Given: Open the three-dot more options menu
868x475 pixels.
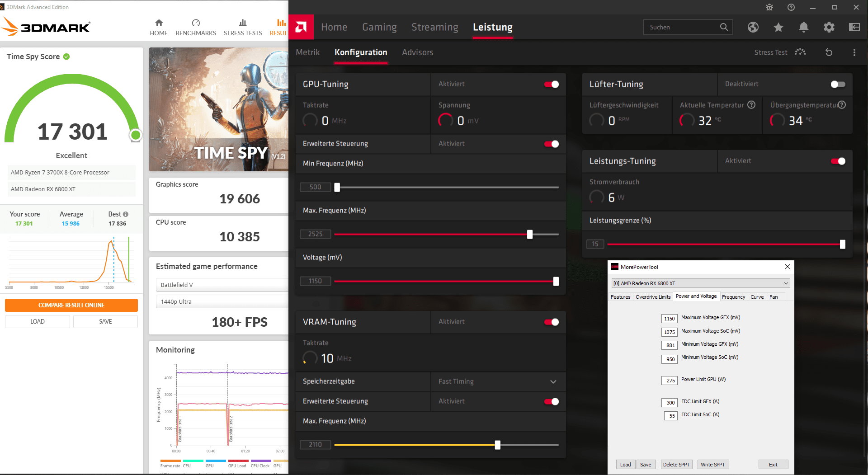Looking at the screenshot, I should [x=854, y=52].
